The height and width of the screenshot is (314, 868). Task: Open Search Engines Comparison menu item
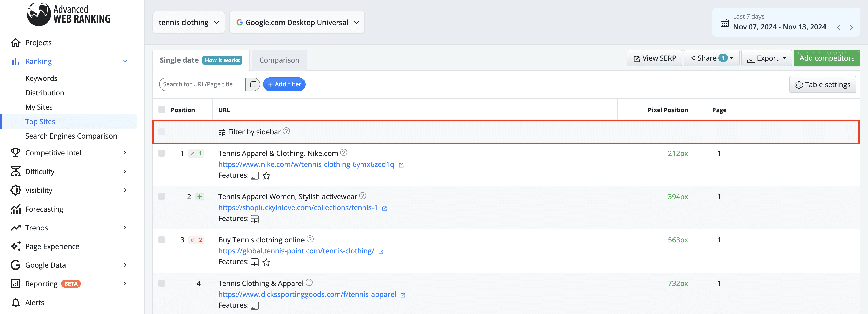click(x=71, y=136)
